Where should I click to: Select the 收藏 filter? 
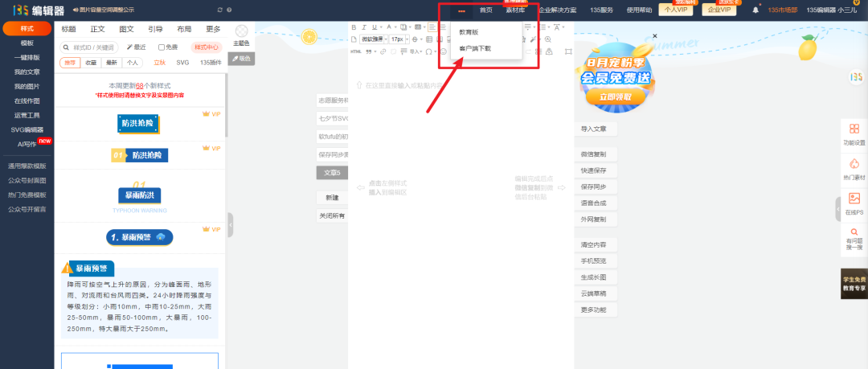point(90,63)
